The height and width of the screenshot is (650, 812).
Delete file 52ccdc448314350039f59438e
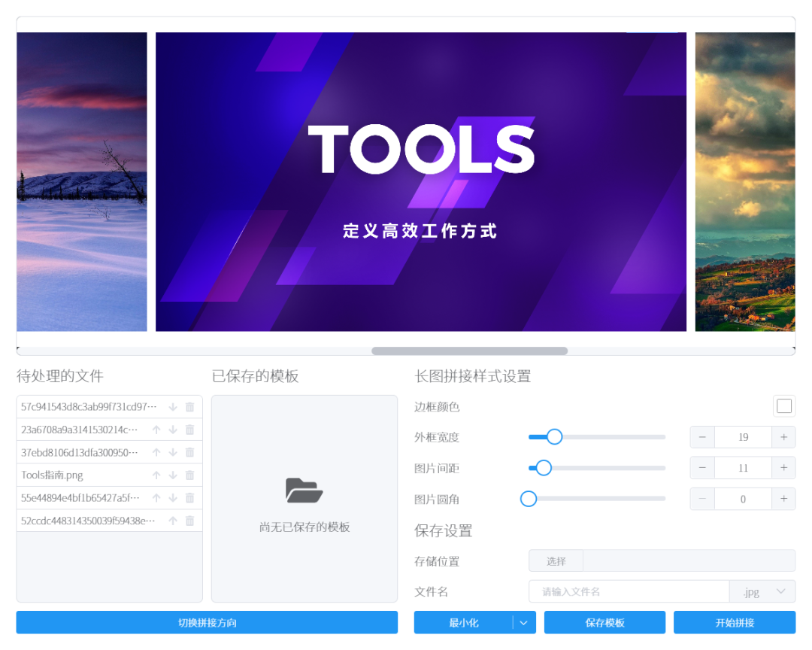point(190,521)
